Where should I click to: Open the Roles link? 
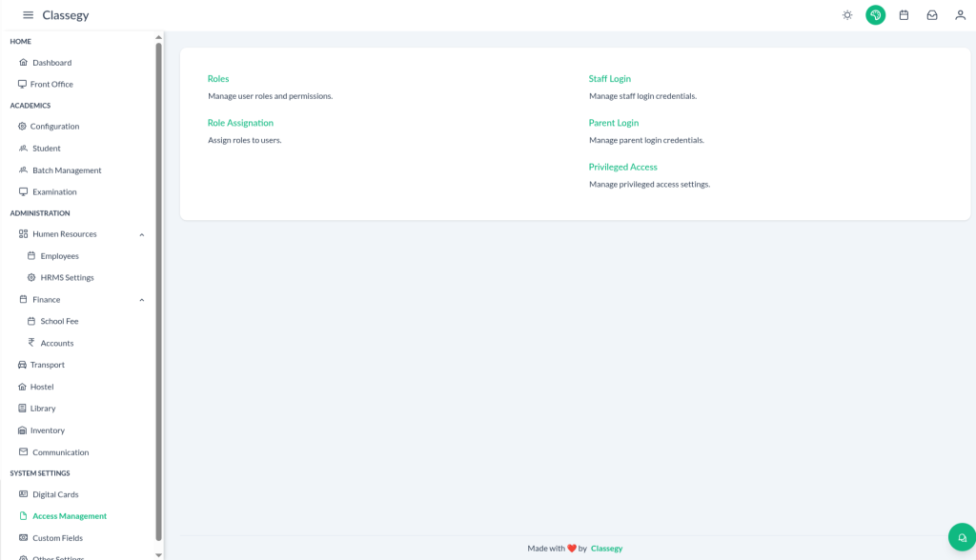coord(218,79)
